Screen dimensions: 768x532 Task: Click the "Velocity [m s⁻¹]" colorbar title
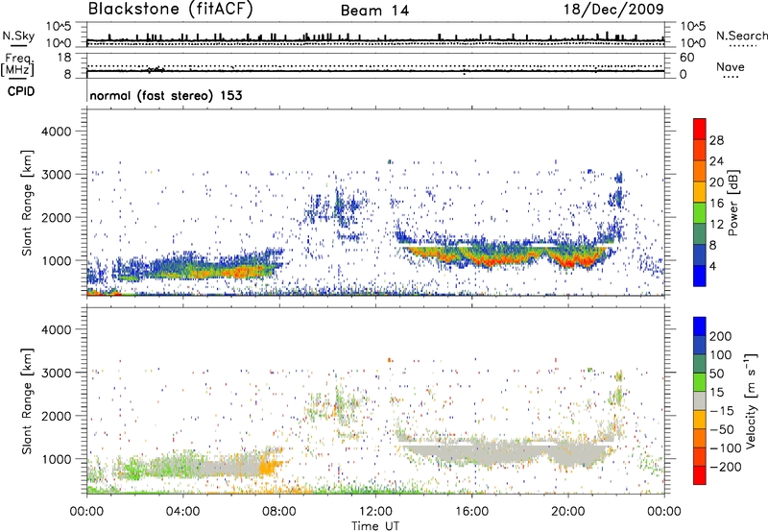pyautogui.click(x=751, y=400)
